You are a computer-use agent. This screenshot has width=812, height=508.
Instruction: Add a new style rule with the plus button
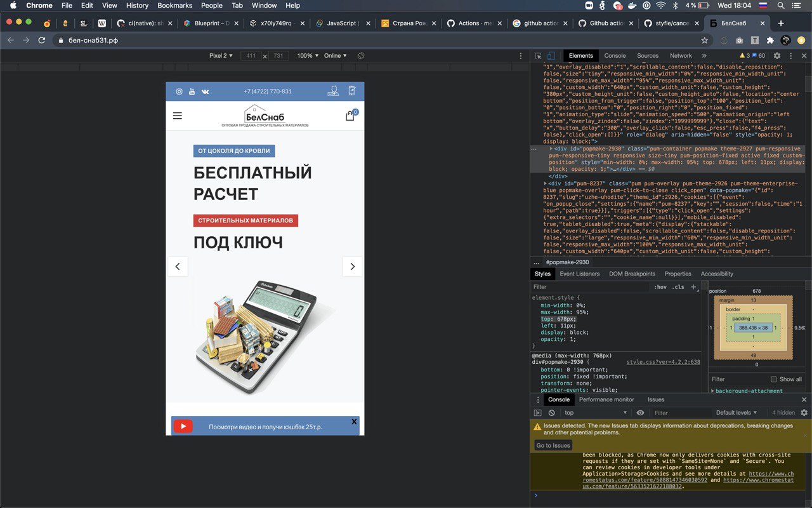point(693,287)
